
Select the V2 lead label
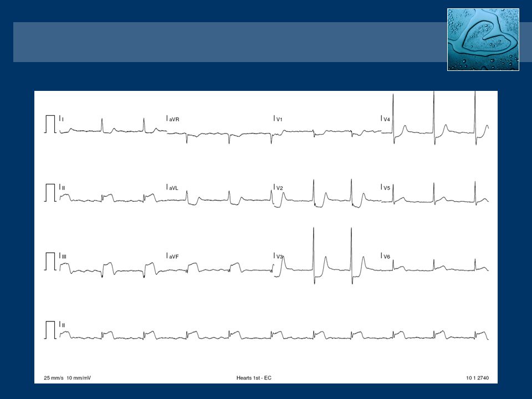[279, 188]
